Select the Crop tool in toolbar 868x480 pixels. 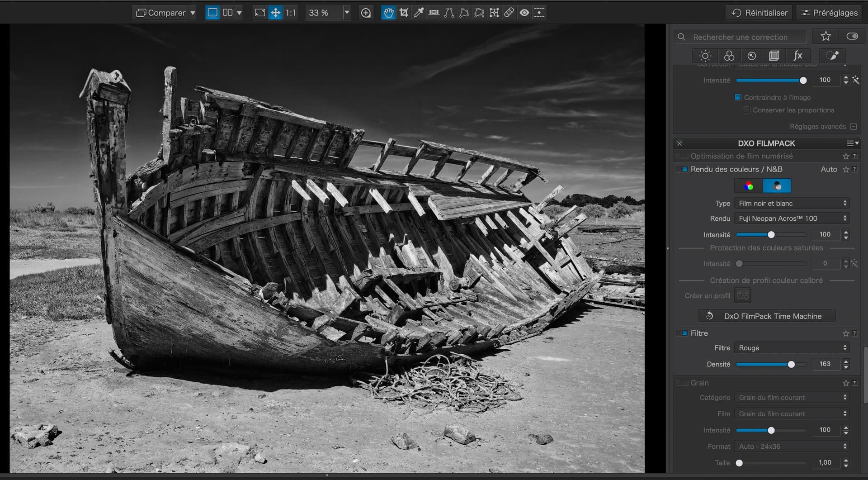pos(404,13)
